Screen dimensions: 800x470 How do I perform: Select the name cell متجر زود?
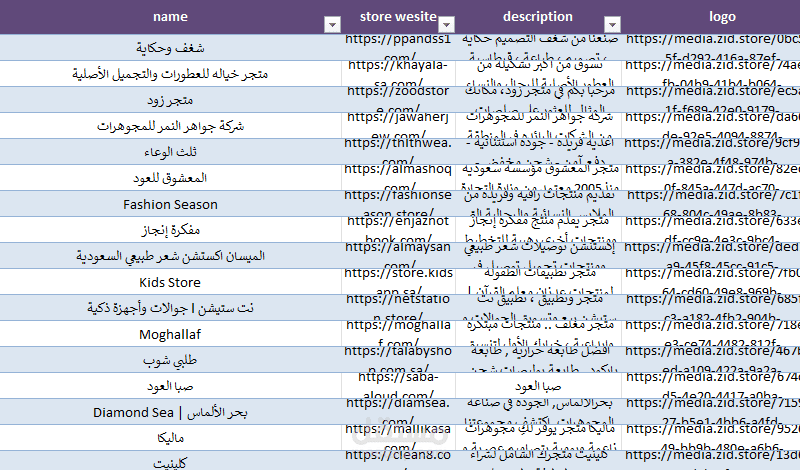pos(170,100)
